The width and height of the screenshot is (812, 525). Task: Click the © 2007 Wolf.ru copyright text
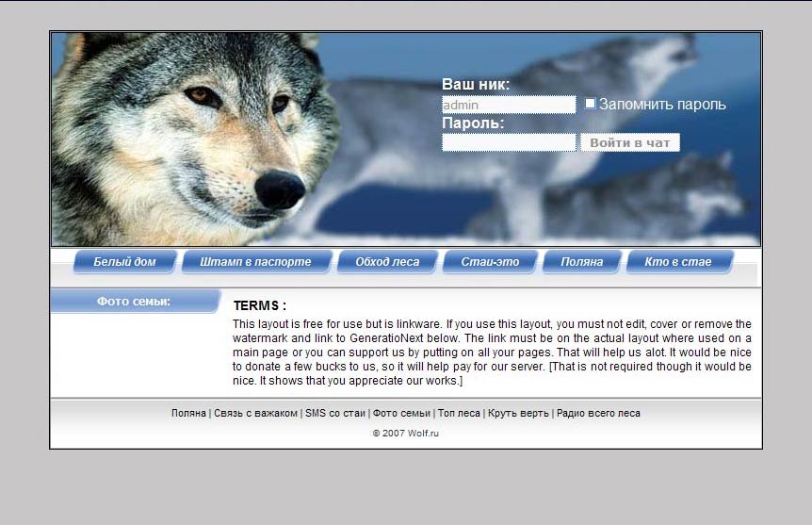pyautogui.click(x=405, y=434)
